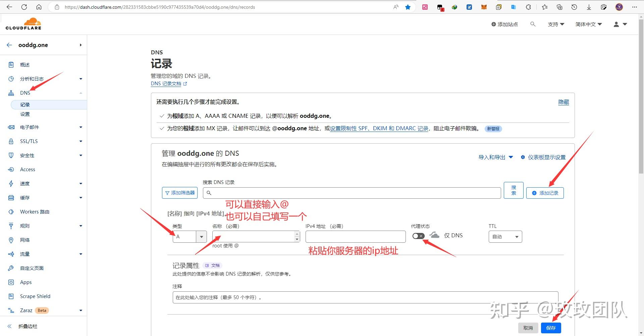Open the 电子邮件 section in the sidebar

pyautogui.click(x=30, y=127)
